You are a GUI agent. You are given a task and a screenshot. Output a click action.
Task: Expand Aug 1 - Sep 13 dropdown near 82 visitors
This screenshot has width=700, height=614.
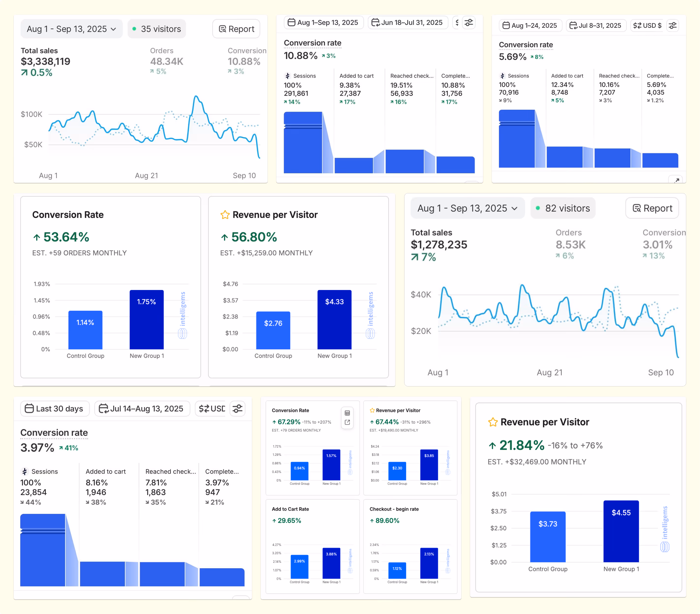pos(467,208)
